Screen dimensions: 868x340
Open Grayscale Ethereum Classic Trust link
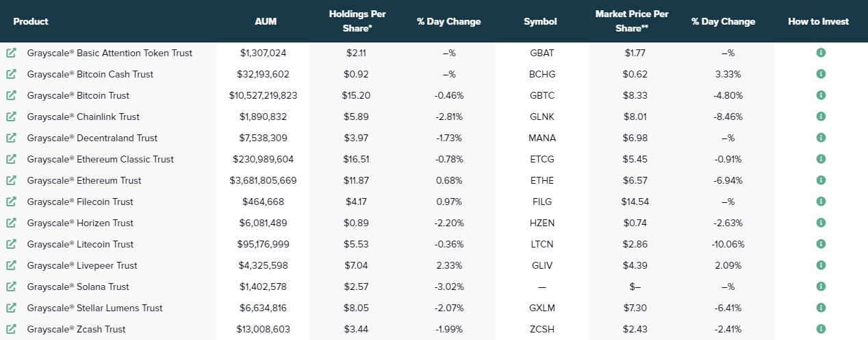click(x=100, y=159)
